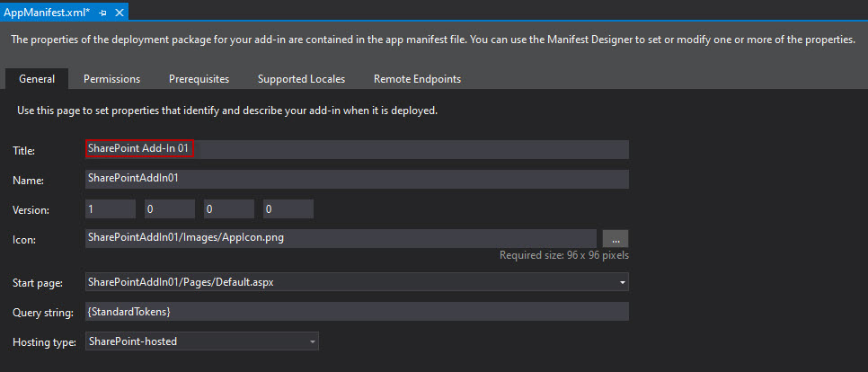This screenshot has height=372, width=868.
Task: Click the deployment package properties description text
Action: pos(433,40)
